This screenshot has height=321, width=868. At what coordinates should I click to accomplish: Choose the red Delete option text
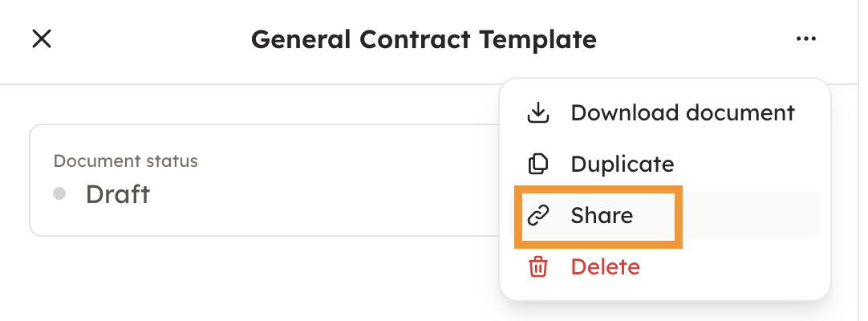[x=605, y=266]
